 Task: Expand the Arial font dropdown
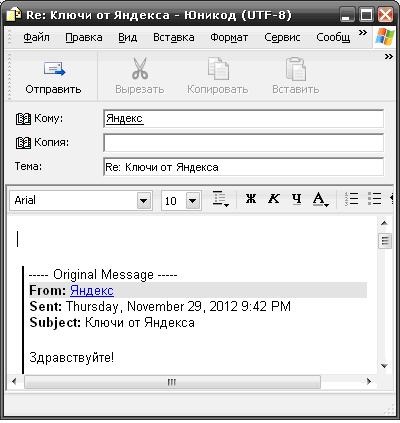click(x=144, y=201)
